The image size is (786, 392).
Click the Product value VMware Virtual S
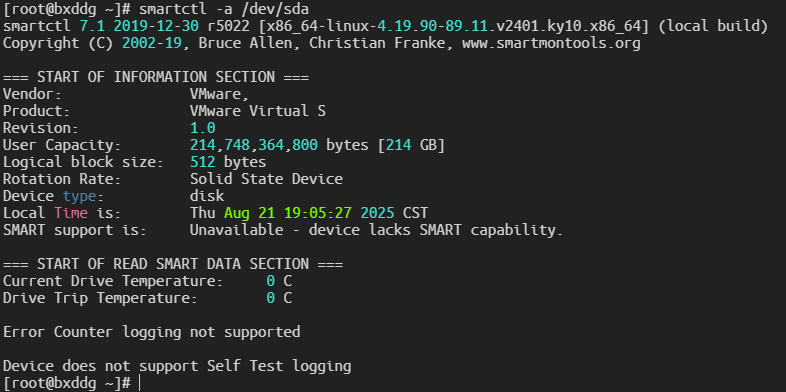(258, 111)
